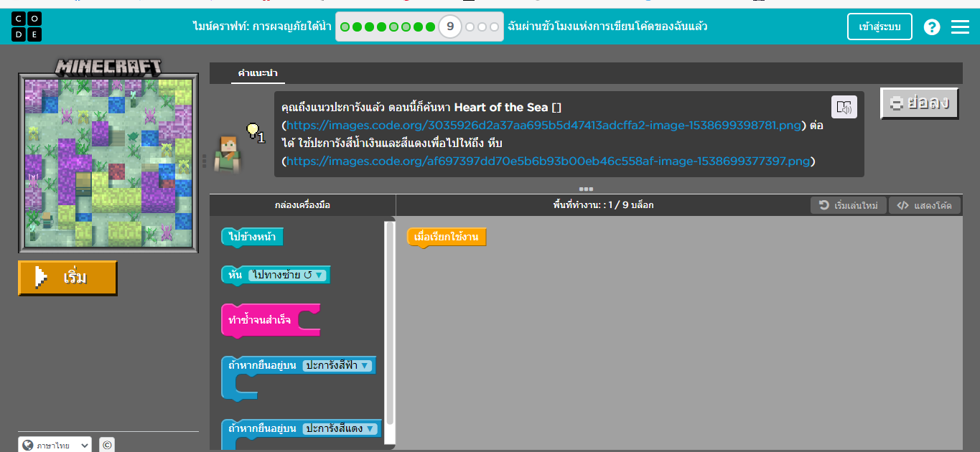Go to level 7 progress dot
This screenshot has height=452, width=980.
click(418, 27)
